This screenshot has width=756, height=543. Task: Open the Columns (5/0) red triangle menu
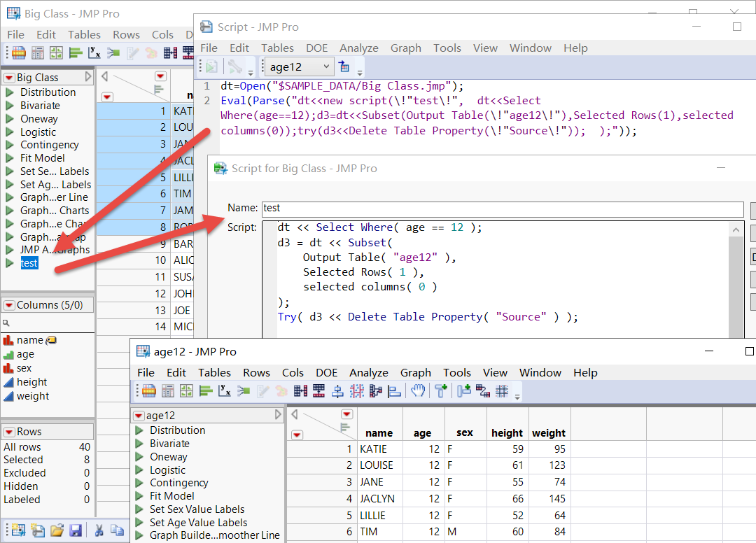coord(10,306)
